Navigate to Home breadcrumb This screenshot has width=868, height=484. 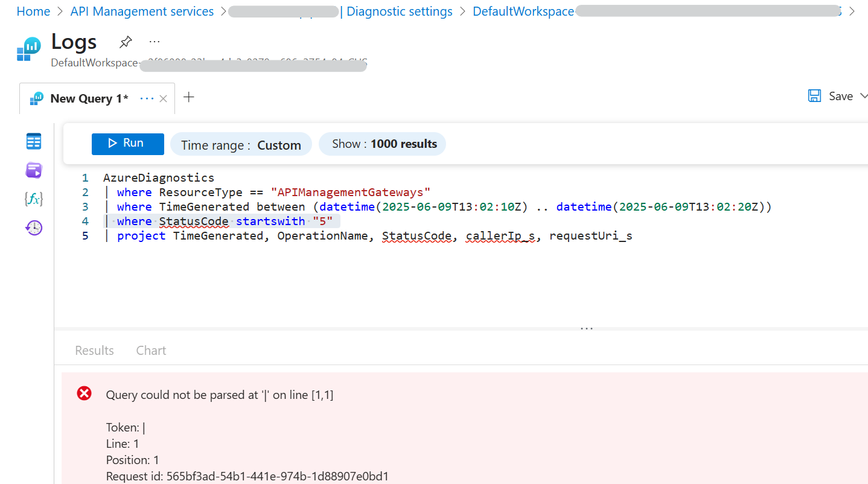pos(33,11)
